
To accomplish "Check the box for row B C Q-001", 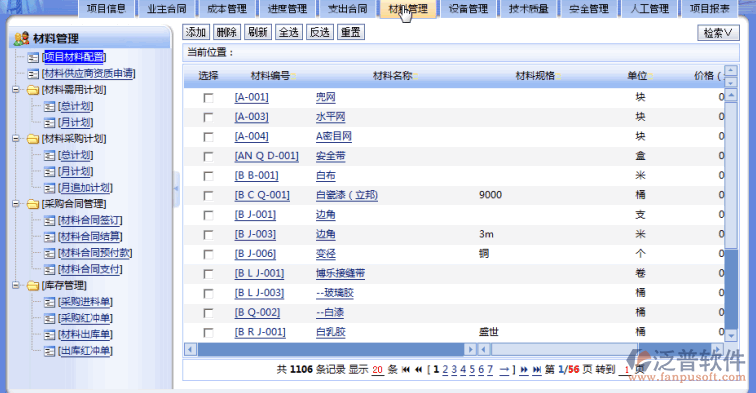I will [208, 196].
